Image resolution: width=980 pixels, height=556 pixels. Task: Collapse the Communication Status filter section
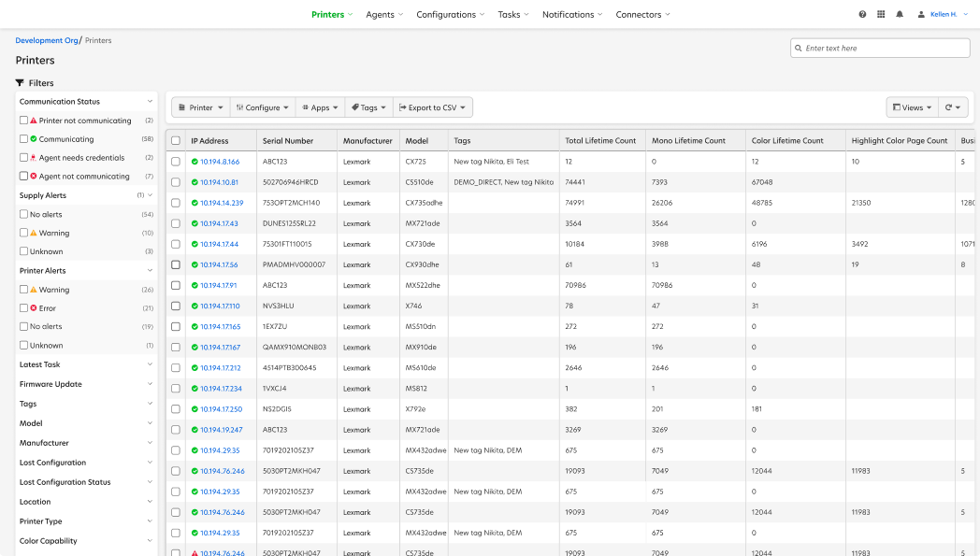tap(150, 101)
